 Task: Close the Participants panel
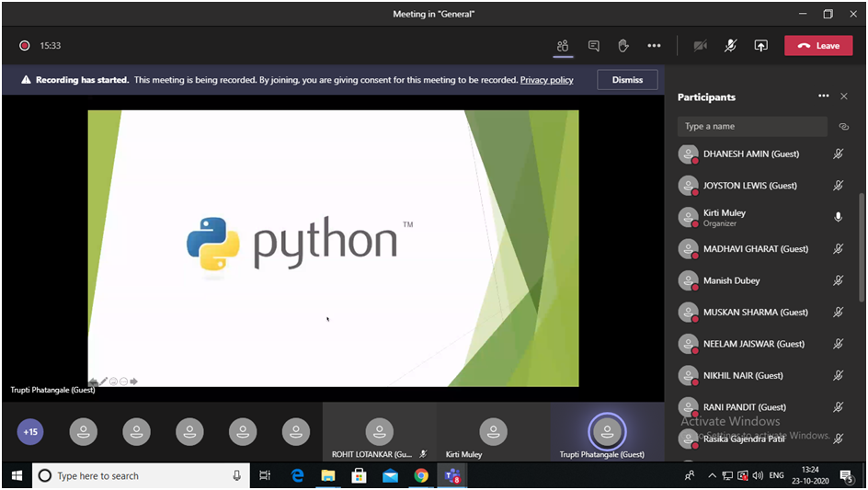844,97
